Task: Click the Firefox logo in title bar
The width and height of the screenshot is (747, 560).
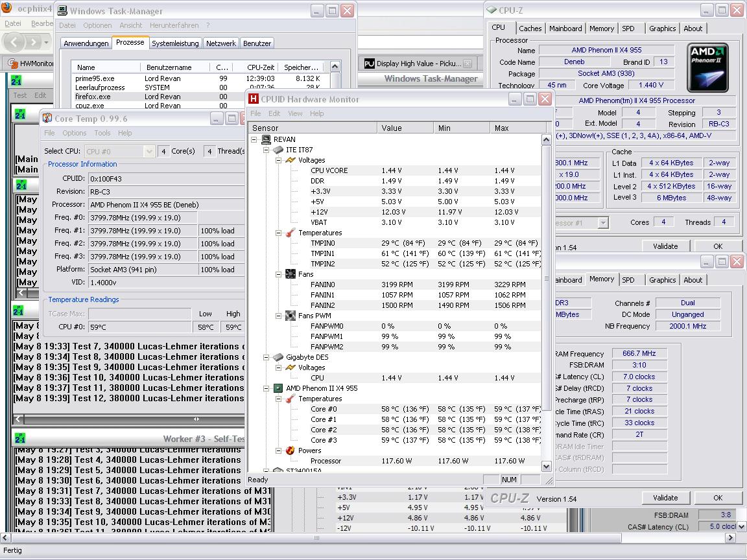Action: tap(6, 8)
